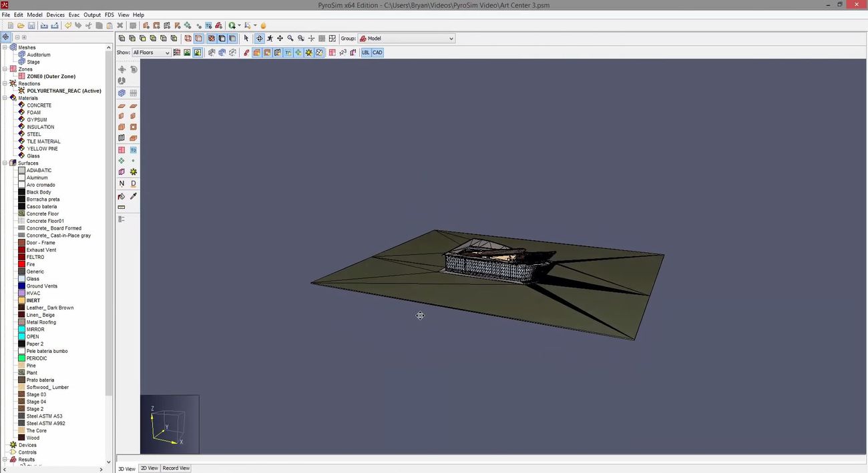Image resolution: width=868 pixels, height=473 pixels.
Task: Toggle the LBL labels display button
Action: click(366, 53)
